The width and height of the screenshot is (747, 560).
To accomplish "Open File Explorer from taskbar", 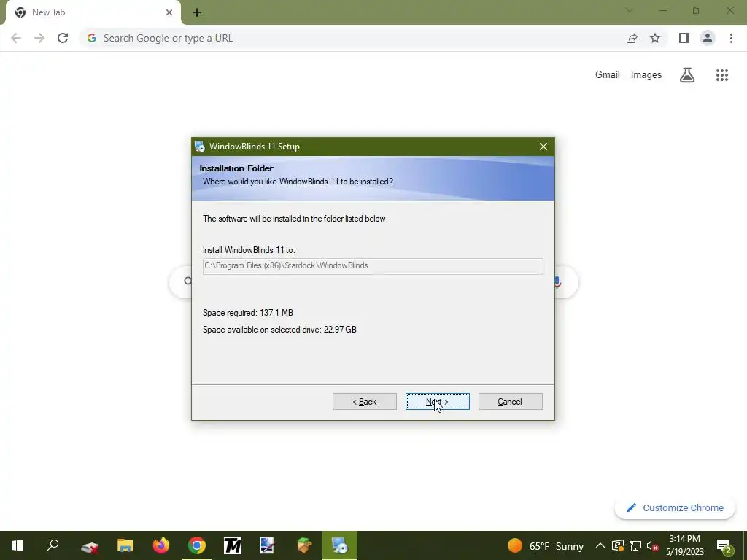I will (x=125, y=545).
